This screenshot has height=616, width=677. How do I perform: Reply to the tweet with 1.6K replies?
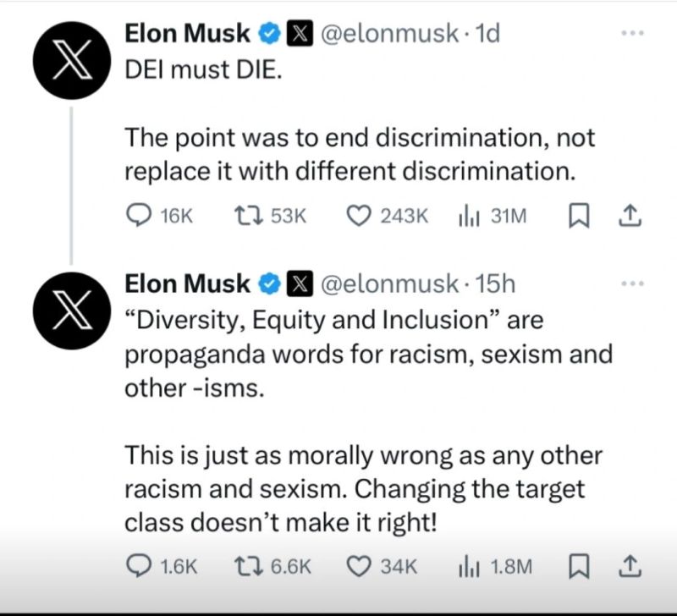[138, 566]
